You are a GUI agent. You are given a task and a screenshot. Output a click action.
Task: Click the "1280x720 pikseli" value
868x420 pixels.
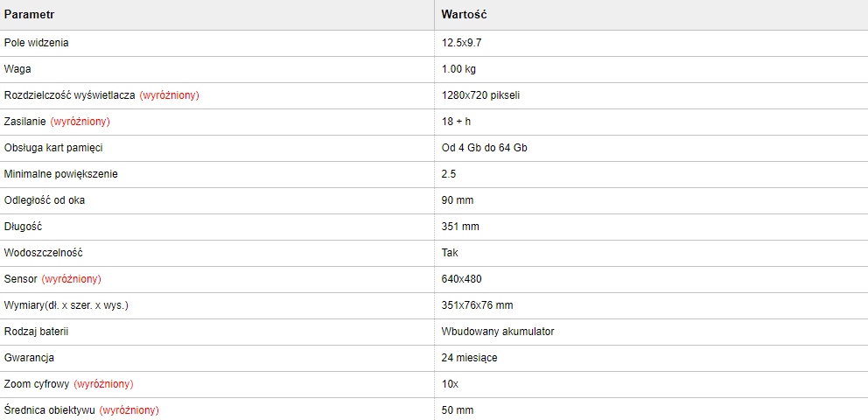pos(481,95)
